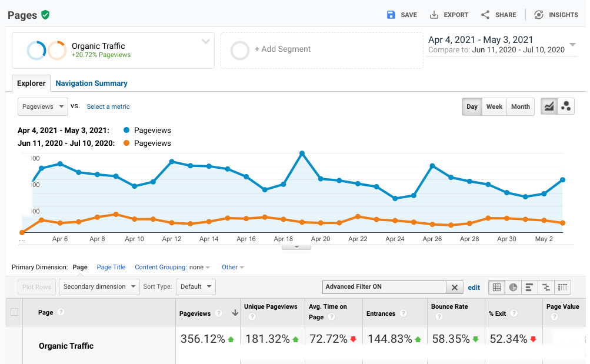Open the Pageviews metric dropdown
This screenshot has width=590, height=364.
[43, 106]
